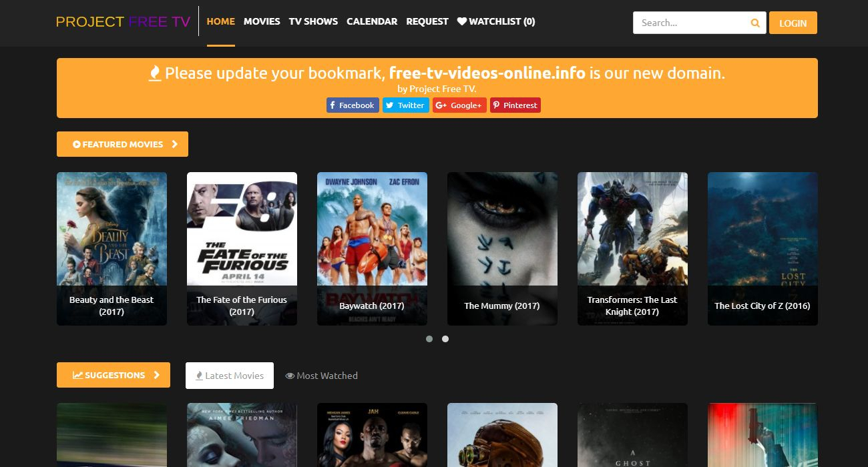Click the play icon in Featured Movies
This screenshot has width=868, height=467.
pos(77,144)
